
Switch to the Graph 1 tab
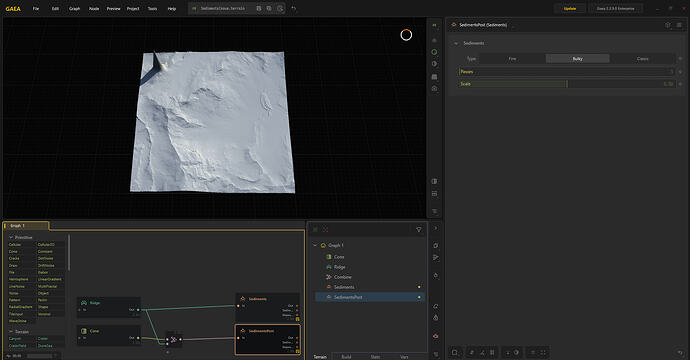click(26, 225)
